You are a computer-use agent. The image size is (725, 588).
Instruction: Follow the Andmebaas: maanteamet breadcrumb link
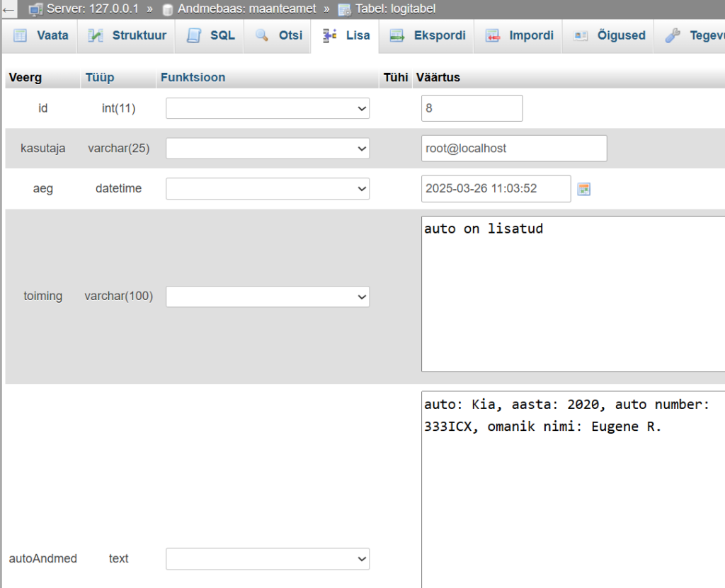[x=246, y=9]
